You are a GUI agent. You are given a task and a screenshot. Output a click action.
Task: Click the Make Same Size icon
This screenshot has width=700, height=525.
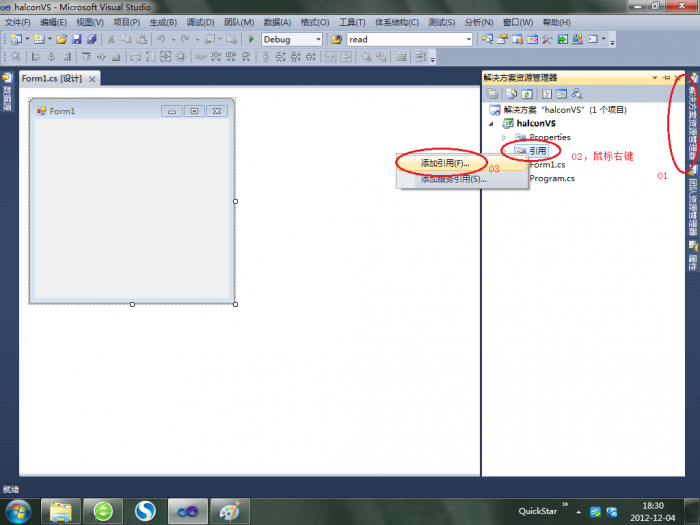[166, 57]
